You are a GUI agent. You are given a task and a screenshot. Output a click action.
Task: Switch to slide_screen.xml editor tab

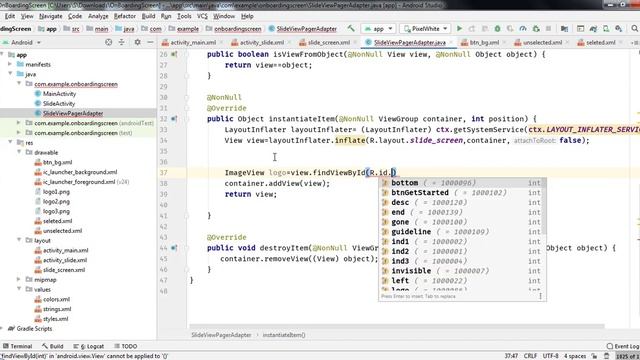point(329,42)
